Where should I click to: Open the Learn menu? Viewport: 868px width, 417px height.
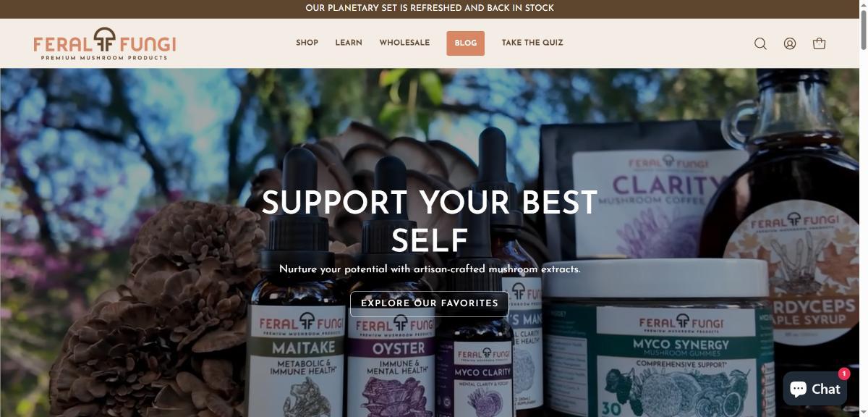[349, 43]
